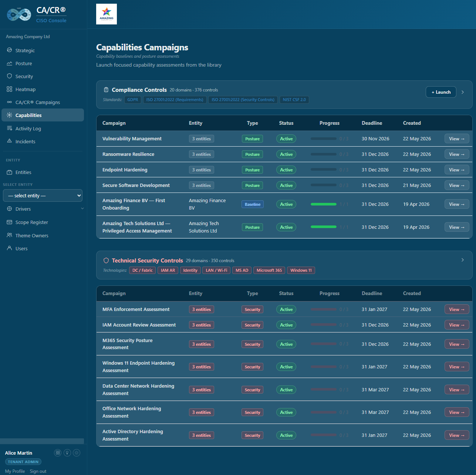The width and height of the screenshot is (476, 475).
Task: View the Windows 11 Endpoint Hardening Assessment
Action: [x=457, y=367]
